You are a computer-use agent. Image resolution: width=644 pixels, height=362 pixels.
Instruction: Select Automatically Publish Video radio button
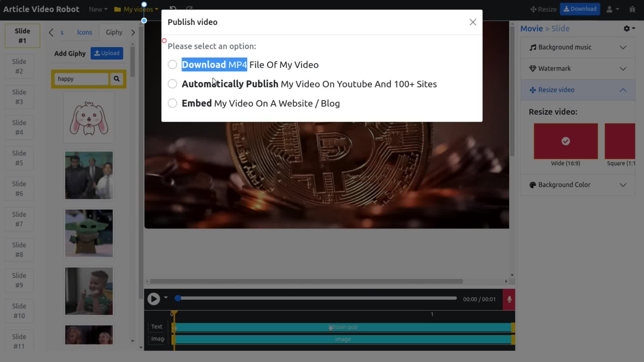pos(172,84)
